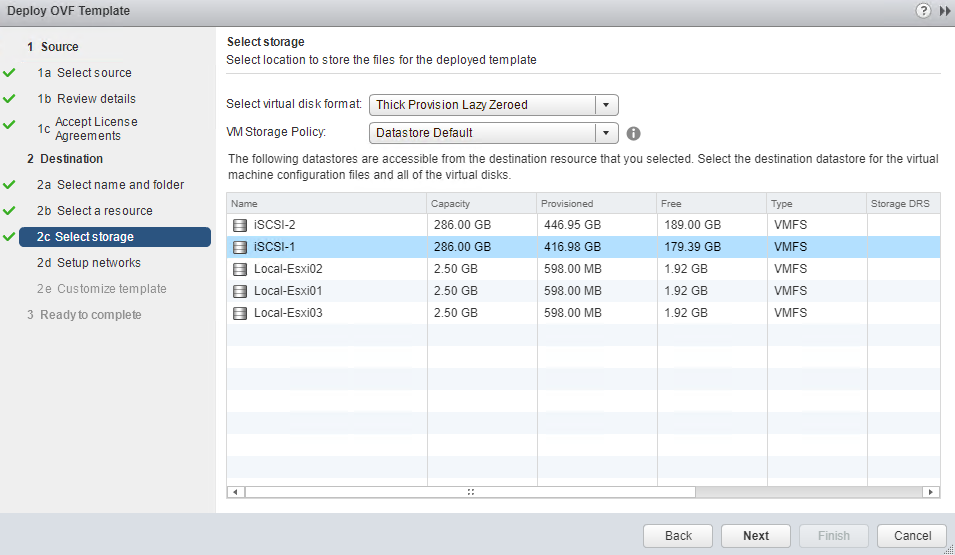Image resolution: width=955 pixels, height=555 pixels.
Task: Click the expand double-arrow icon in title bar
Action: [x=944, y=10]
